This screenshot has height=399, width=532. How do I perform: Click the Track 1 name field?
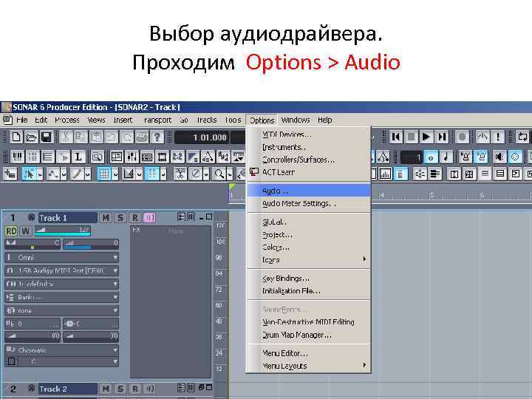(x=67, y=217)
